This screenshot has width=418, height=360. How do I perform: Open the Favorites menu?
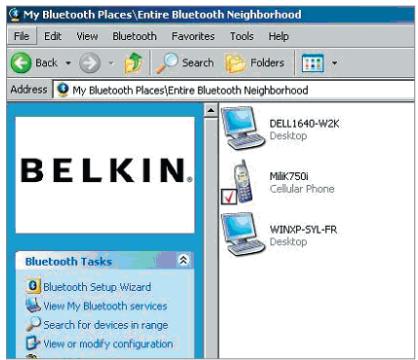[193, 36]
